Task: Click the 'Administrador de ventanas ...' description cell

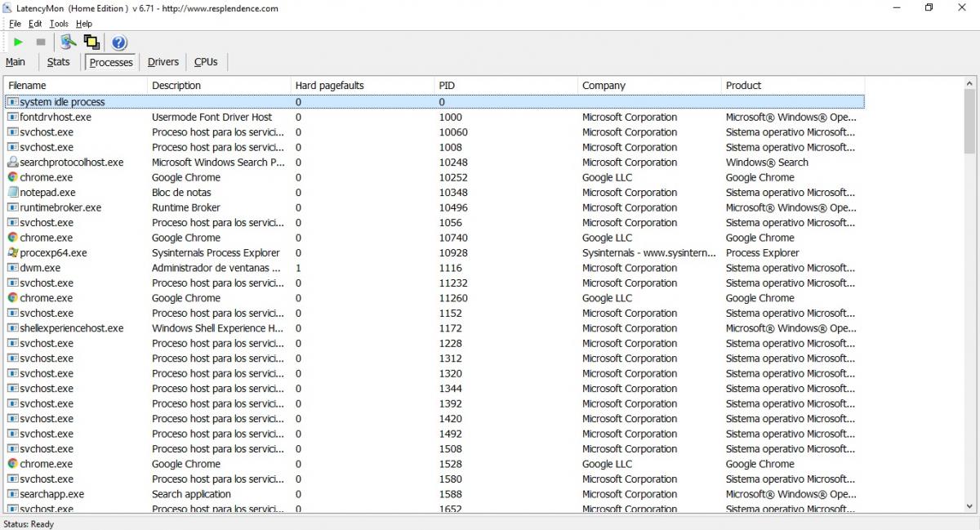Action: [x=216, y=268]
